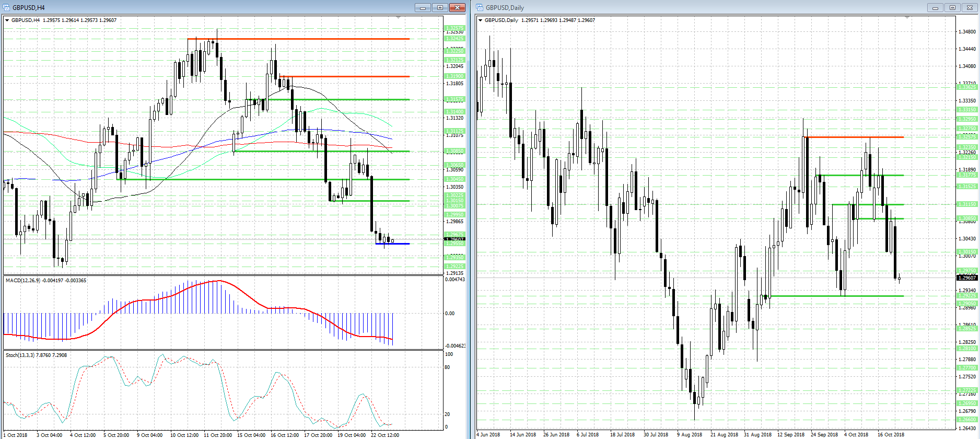Minimize the GBPUSD,H4 chart window
The height and width of the screenshot is (439, 980).
(423, 7)
